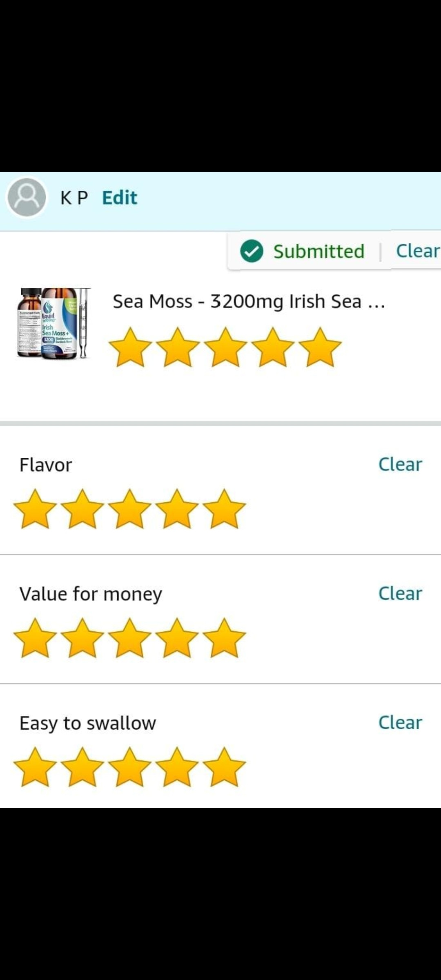Rate Flavor two stars

coord(82,509)
